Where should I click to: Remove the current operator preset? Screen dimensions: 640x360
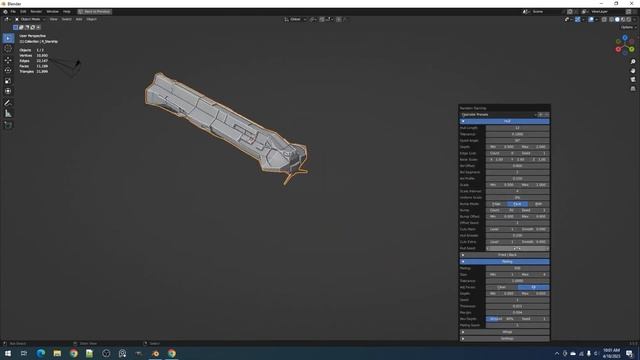pos(547,115)
